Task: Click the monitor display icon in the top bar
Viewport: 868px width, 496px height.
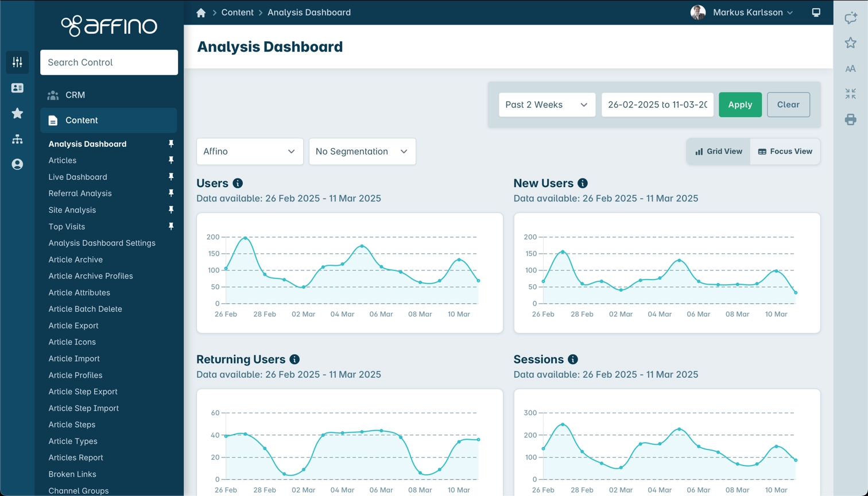Action: click(x=816, y=12)
